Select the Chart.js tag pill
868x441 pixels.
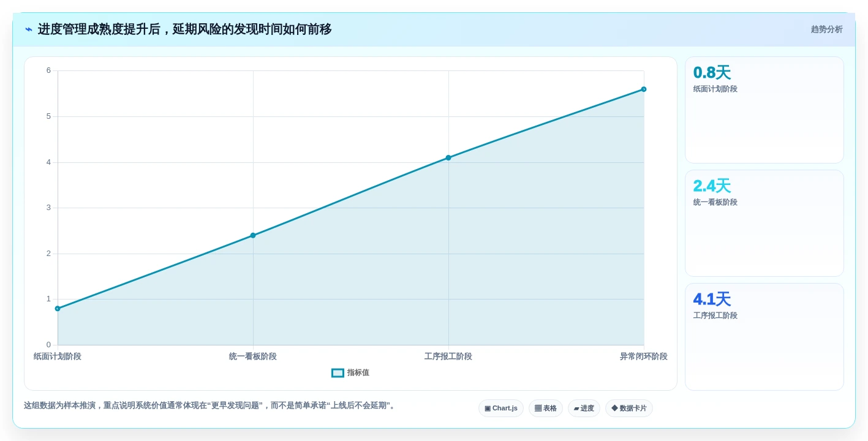(x=501, y=409)
